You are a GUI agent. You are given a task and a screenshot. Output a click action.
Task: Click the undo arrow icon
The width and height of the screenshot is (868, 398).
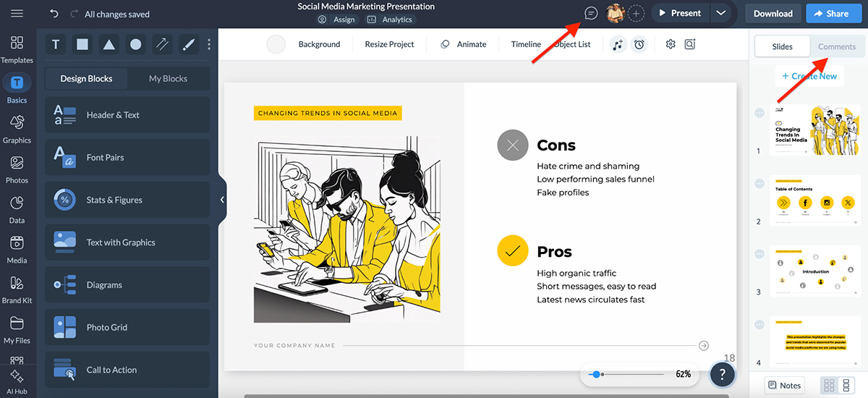click(54, 14)
